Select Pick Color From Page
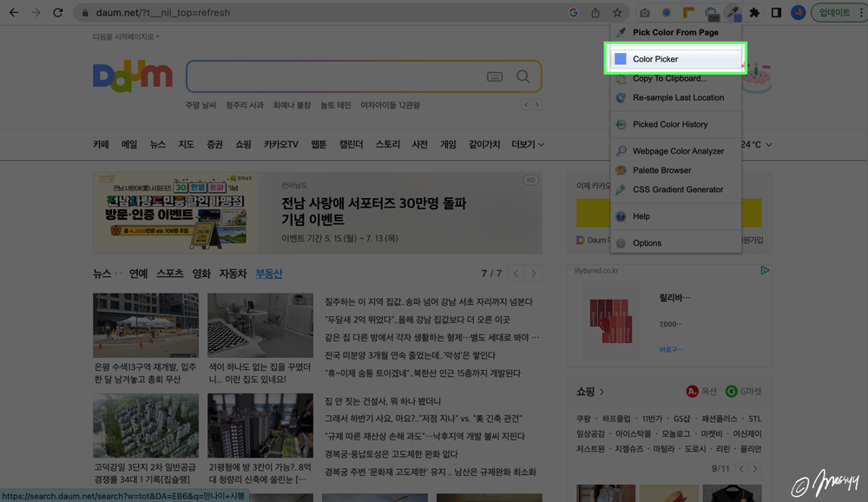This screenshot has width=868, height=502. coord(676,32)
